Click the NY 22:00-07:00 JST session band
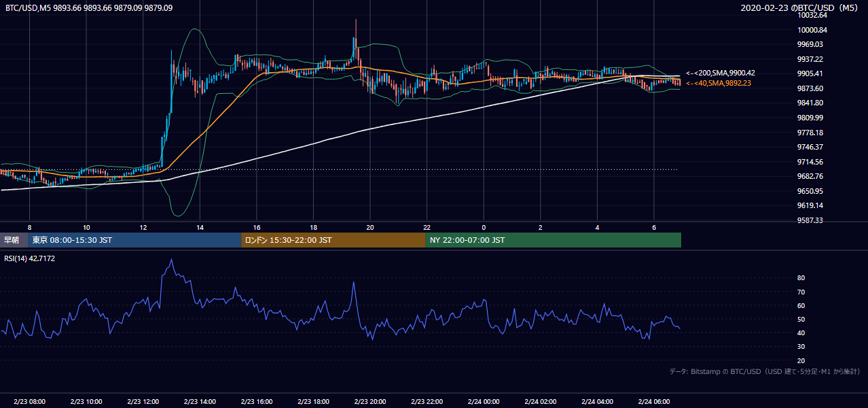This screenshot has height=408, width=868. (554, 240)
